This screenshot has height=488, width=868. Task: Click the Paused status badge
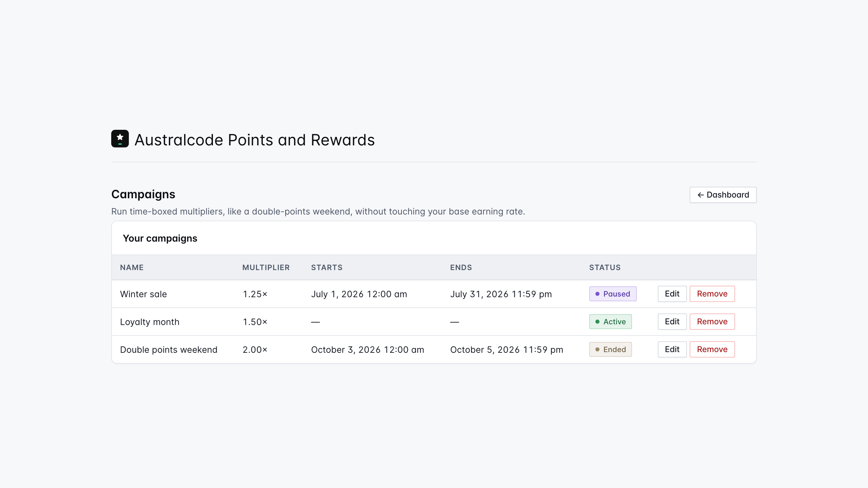point(613,294)
